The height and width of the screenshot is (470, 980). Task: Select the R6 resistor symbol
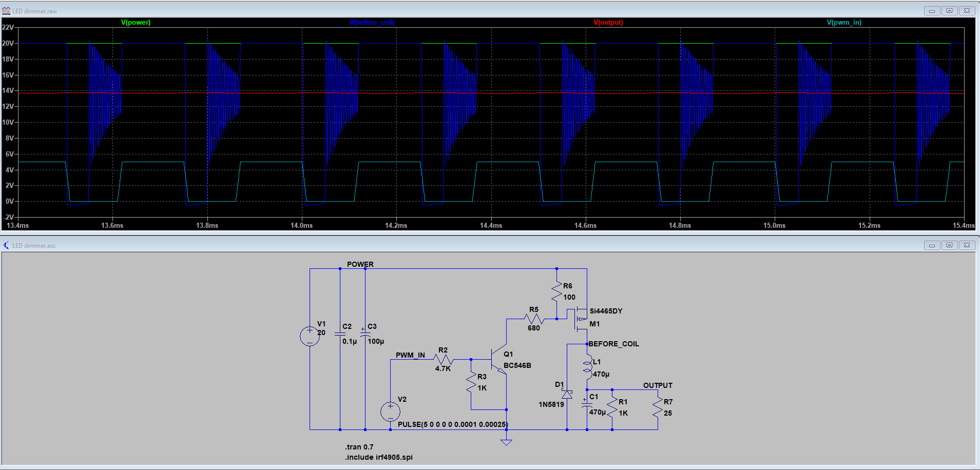point(556,291)
